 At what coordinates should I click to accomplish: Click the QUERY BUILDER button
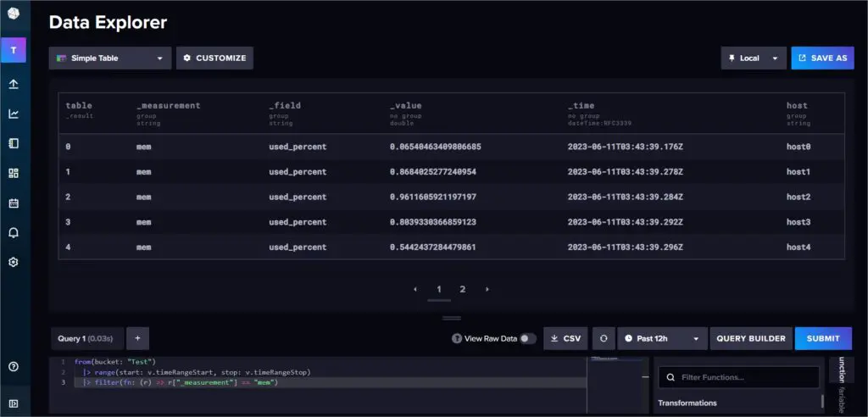click(750, 338)
